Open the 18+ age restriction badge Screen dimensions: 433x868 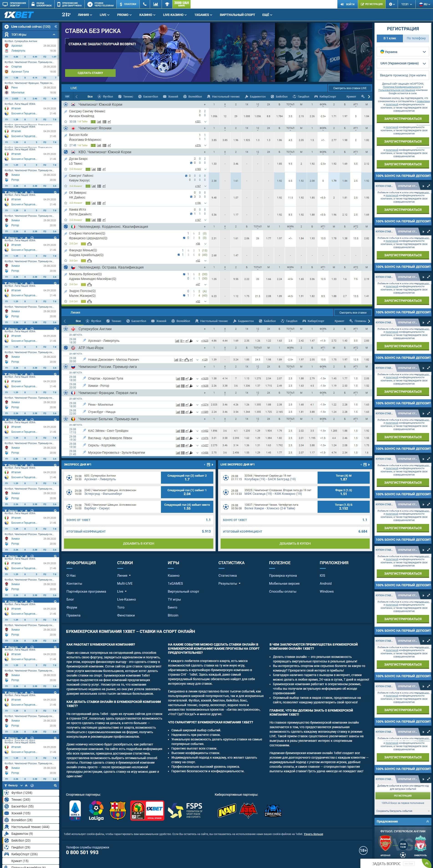click(363, 850)
